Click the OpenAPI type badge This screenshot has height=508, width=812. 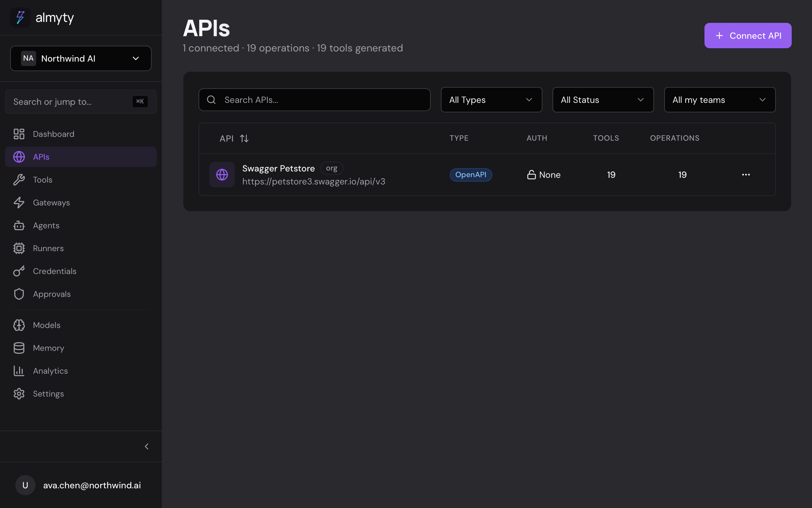(x=471, y=175)
